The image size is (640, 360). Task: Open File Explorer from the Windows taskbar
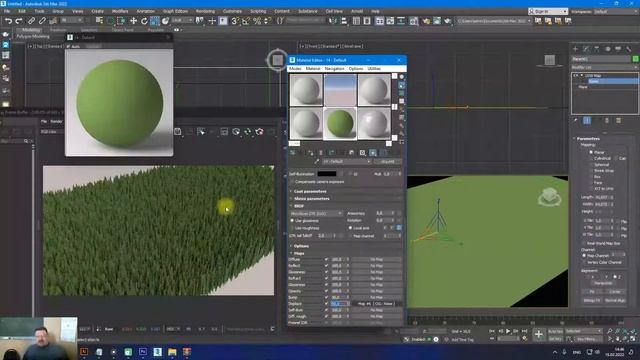172,352
